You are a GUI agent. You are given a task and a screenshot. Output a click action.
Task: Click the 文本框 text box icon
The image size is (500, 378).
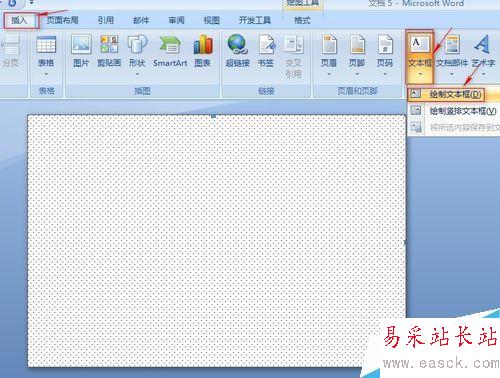click(420, 44)
